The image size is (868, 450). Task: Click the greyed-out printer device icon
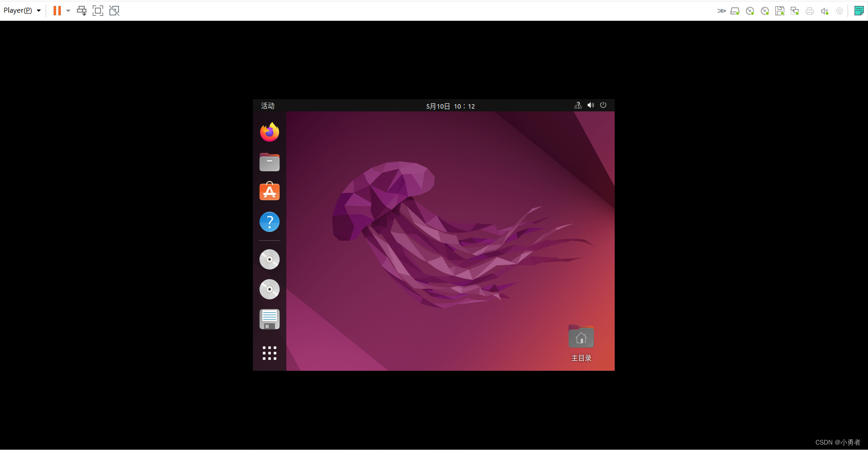point(810,11)
